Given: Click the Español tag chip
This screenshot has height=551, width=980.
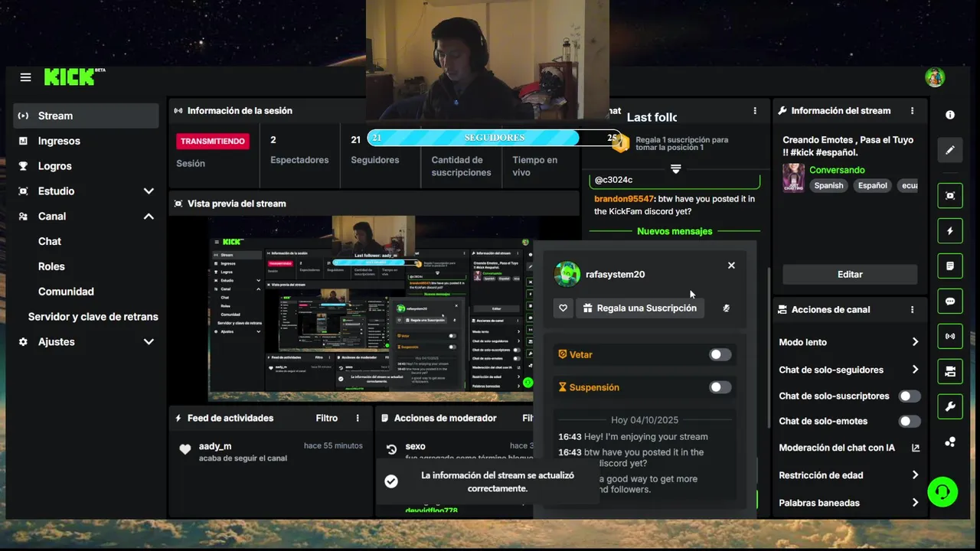Looking at the screenshot, I should 873,185.
